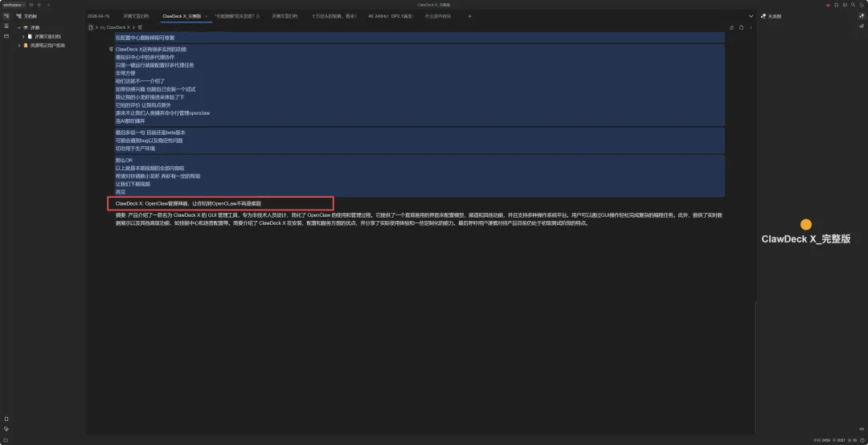Click the crown membership icon
The width and height of the screenshot is (868, 445).
[828, 5]
